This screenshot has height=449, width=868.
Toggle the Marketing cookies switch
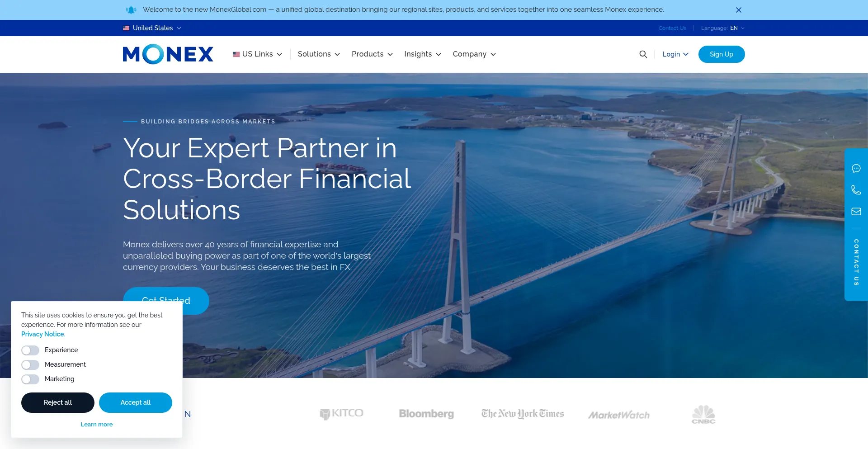coord(30,379)
